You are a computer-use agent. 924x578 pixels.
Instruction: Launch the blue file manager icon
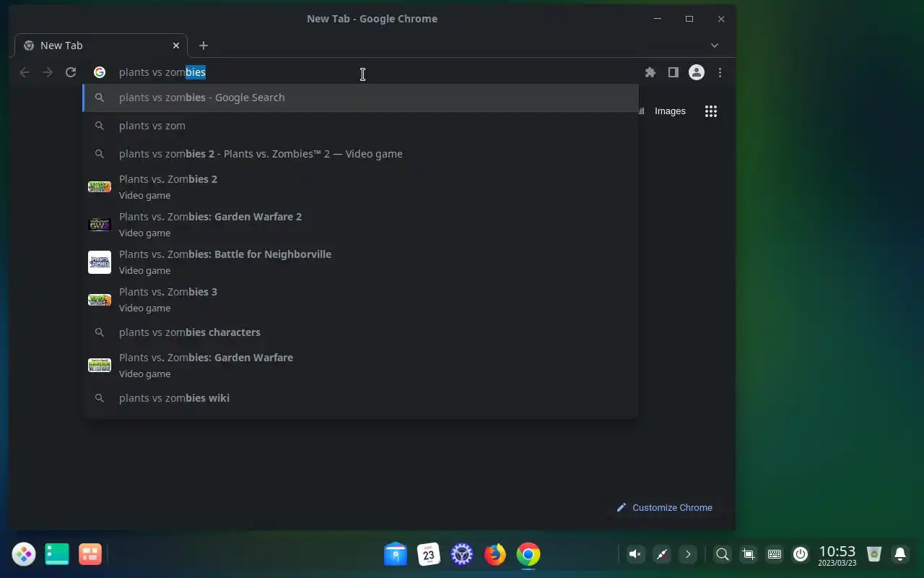click(x=396, y=554)
